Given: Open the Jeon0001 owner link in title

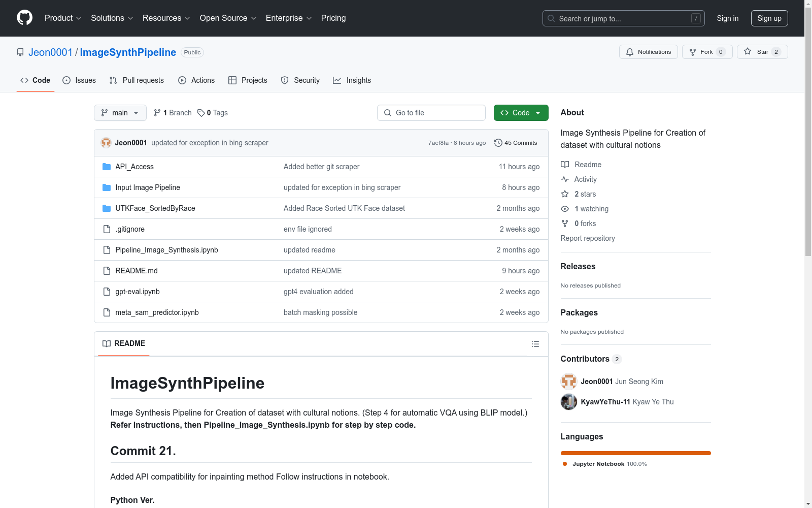Looking at the screenshot, I should pyautogui.click(x=51, y=52).
